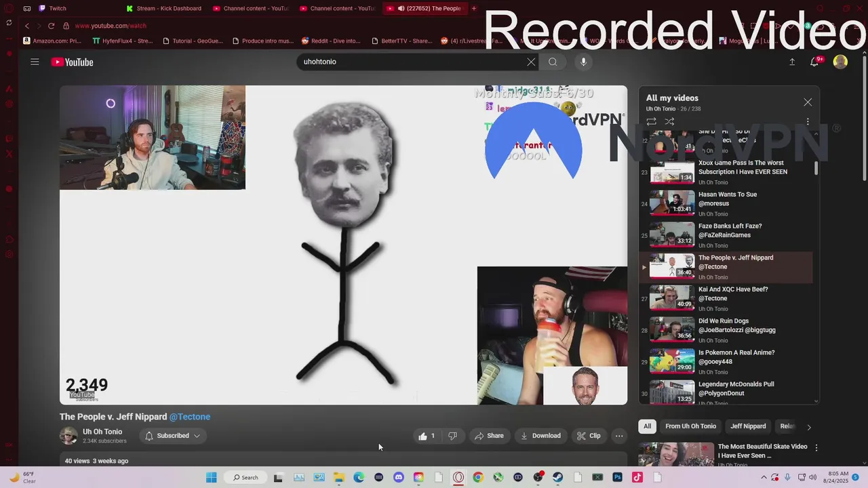Image resolution: width=868 pixels, height=488 pixels.
Task: Launch Discord from the taskbar
Action: tap(399, 477)
